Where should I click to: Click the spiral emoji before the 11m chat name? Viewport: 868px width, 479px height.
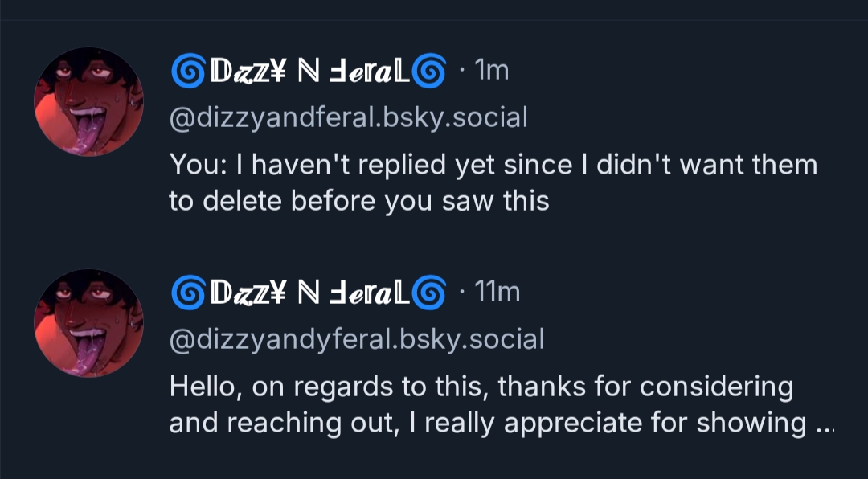(188, 292)
